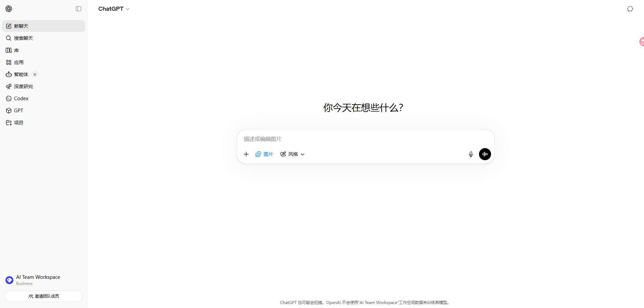Click the 新 badge beside 智能体
This screenshot has height=308, width=644.
click(x=35, y=74)
